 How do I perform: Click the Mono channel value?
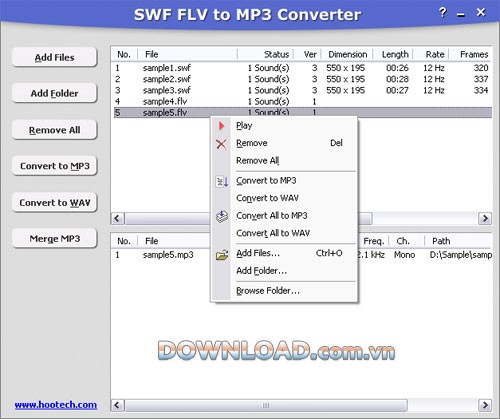point(405,255)
